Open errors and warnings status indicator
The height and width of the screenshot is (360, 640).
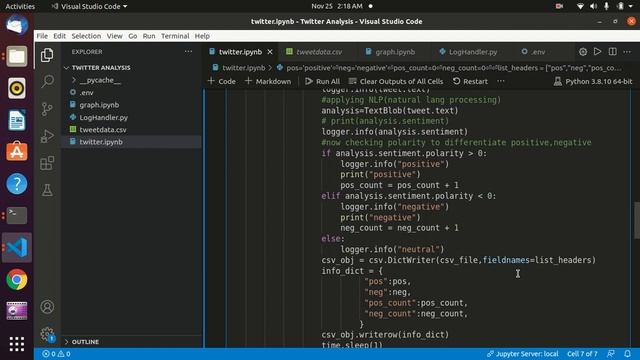click(x=56, y=354)
